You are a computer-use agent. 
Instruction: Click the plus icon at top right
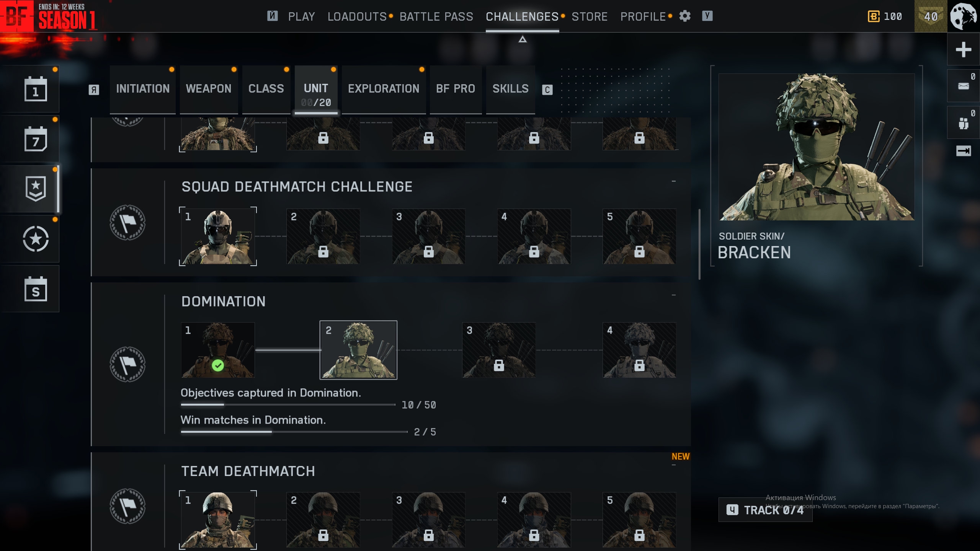pyautogui.click(x=963, y=49)
